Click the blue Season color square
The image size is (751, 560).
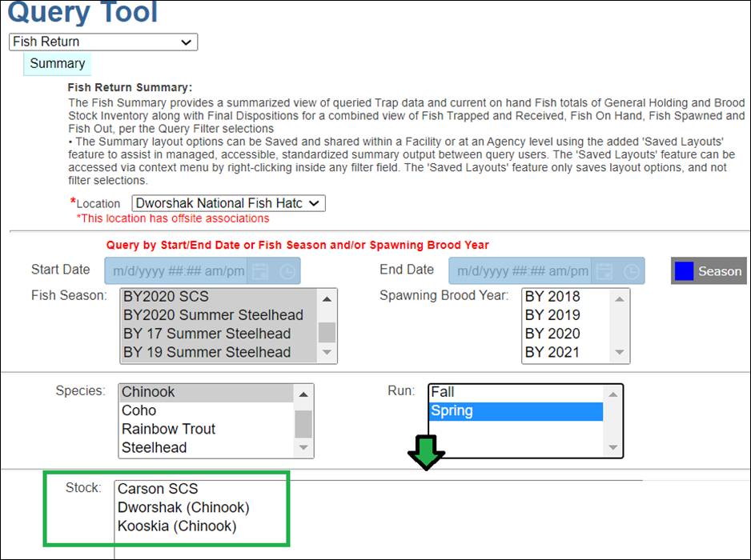pyautogui.click(x=684, y=271)
